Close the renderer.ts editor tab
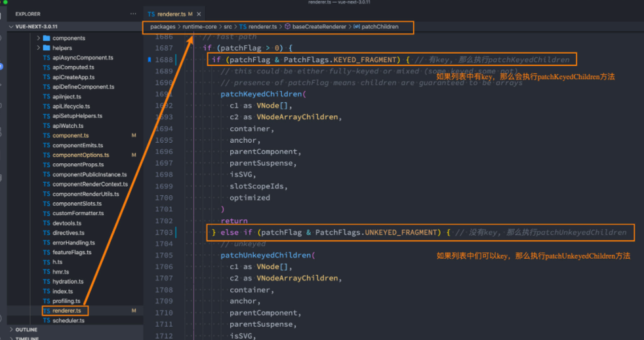The width and height of the screenshot is (644, 340). click(199, 14)
